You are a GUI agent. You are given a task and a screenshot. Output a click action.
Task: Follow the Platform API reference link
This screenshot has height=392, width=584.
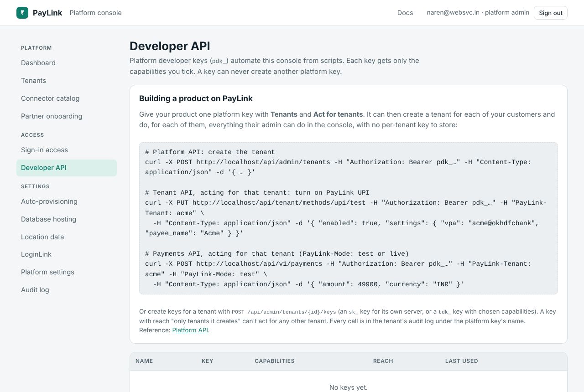(190, 330)
